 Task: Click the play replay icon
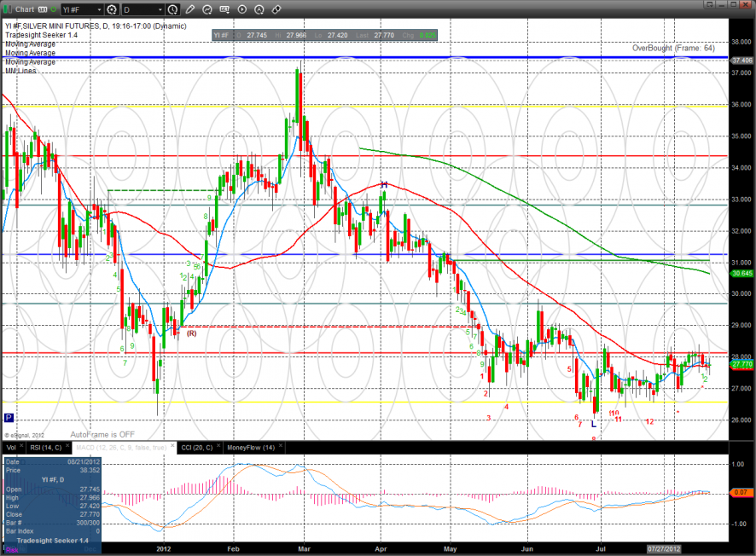pyautogui.click(x=242, y=9)
